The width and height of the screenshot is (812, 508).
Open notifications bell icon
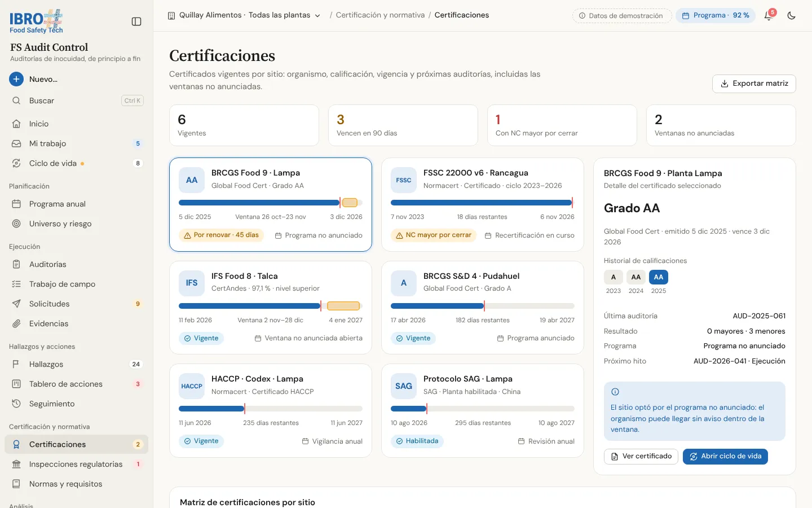click(768, 16)
